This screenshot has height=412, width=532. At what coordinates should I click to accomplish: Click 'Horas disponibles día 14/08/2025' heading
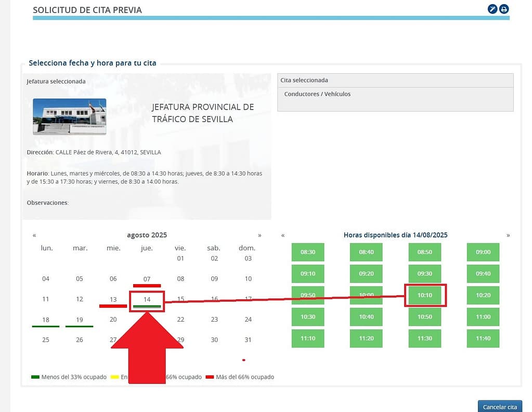tap(395, 235)
